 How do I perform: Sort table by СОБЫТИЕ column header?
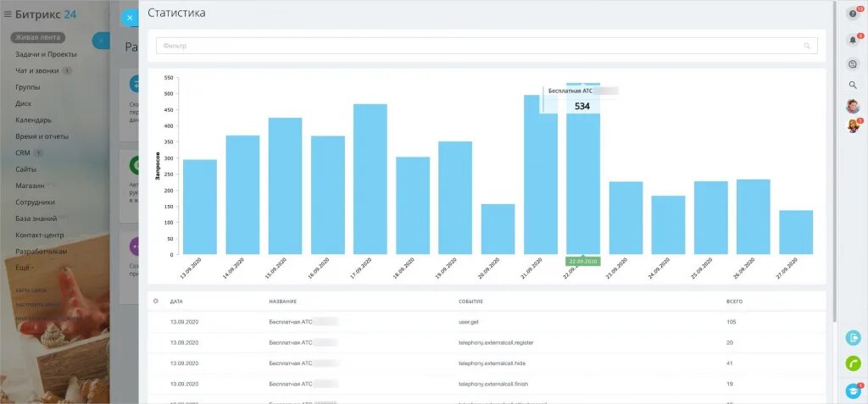[470, 302]
